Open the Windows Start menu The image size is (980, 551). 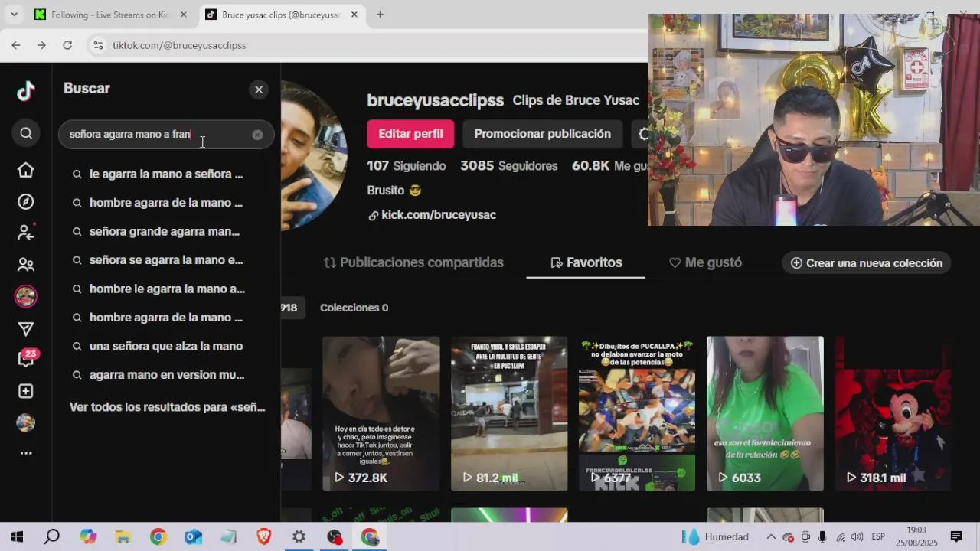(17, 537)
